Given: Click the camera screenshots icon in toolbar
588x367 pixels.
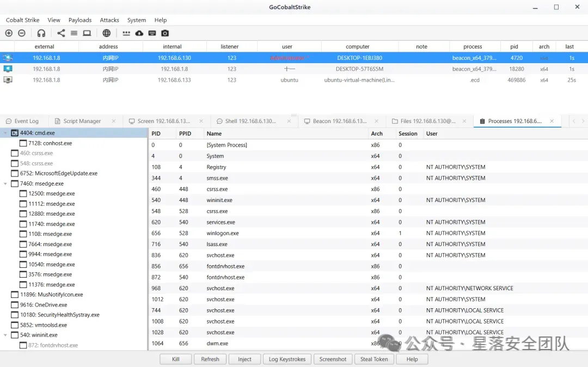Looking at the screenshot, I should click(x=165, y=33).
